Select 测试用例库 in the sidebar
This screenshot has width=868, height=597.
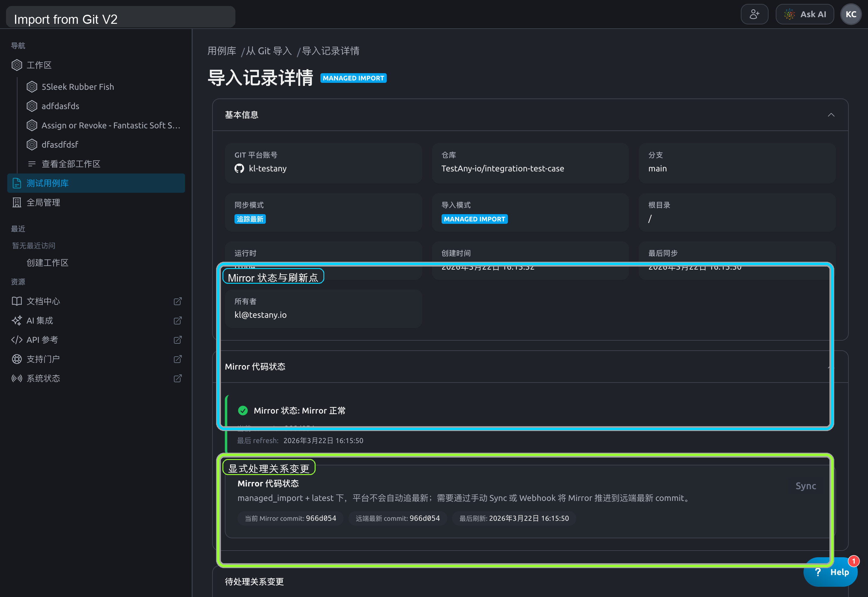click(96, 183)
